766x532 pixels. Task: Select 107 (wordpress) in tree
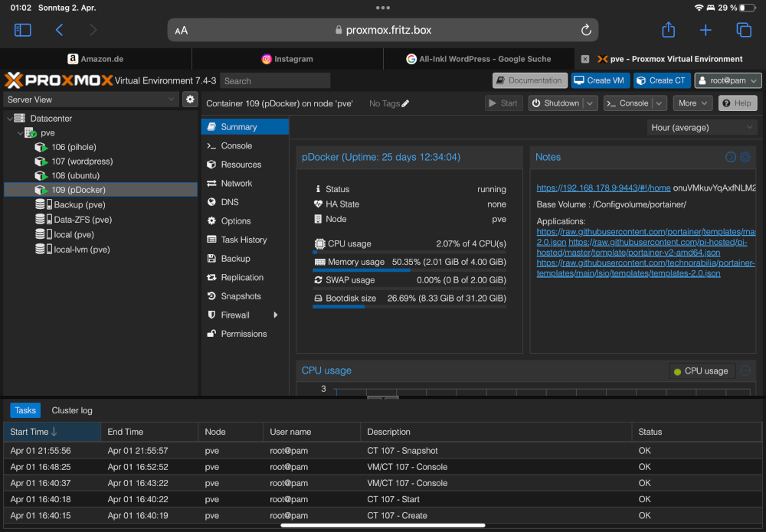(x=100, y=162)
